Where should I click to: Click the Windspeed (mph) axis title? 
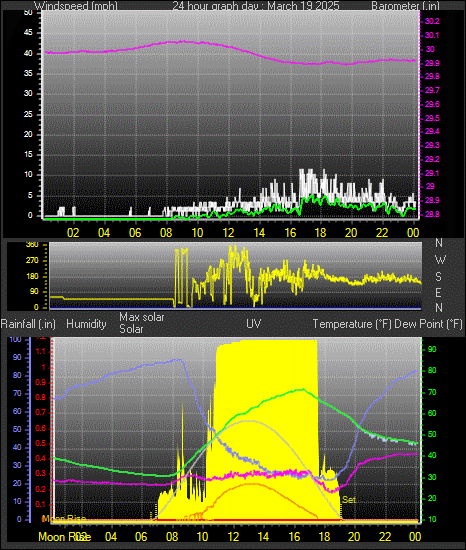tap(76, 6)
